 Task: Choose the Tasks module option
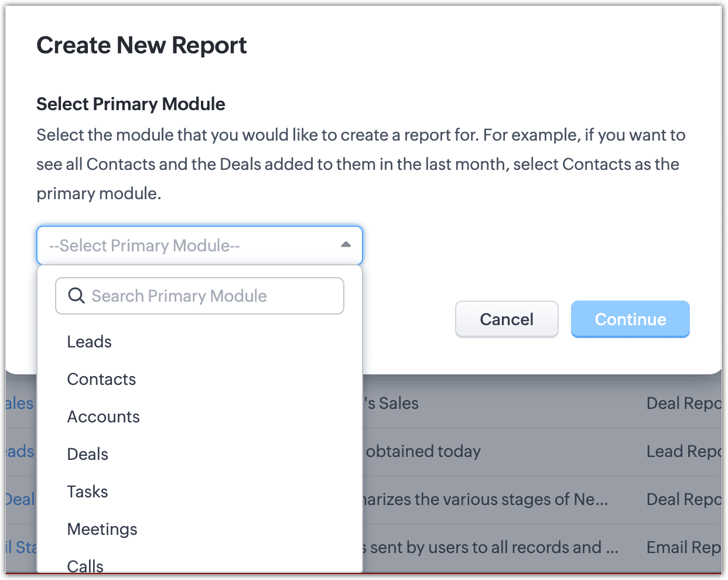88,492
